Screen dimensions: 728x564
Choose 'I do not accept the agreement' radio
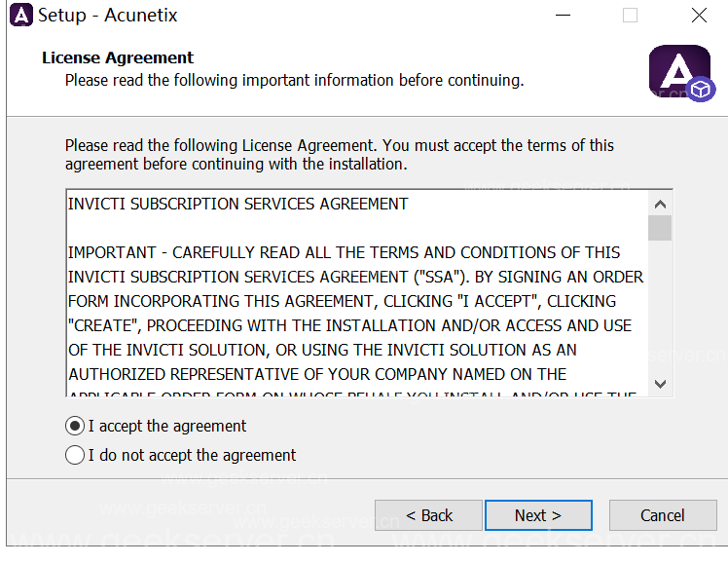pos(75,455)
